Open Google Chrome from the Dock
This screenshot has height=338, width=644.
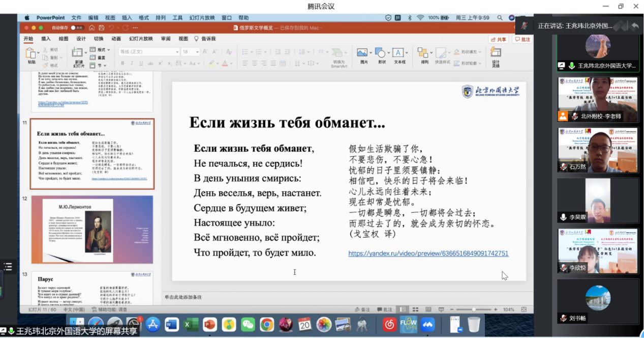(x=267, y=324)
